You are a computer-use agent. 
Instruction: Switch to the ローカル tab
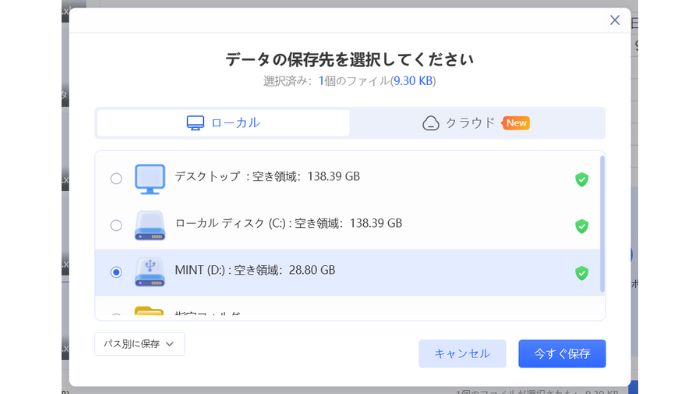[x=223, y=123]
